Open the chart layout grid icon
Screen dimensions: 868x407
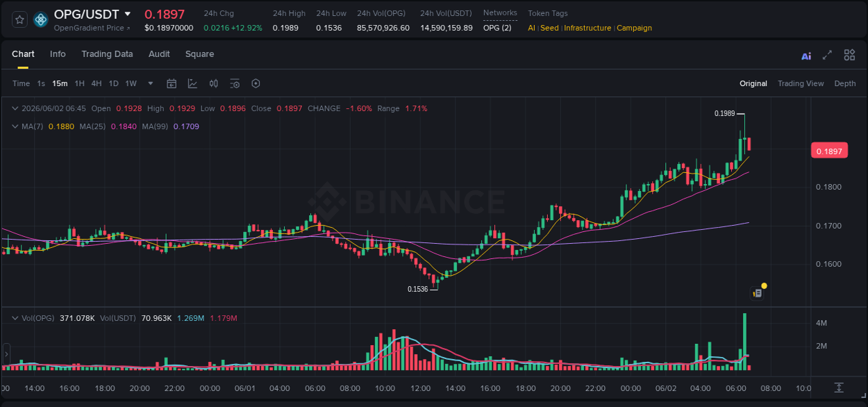849,55
